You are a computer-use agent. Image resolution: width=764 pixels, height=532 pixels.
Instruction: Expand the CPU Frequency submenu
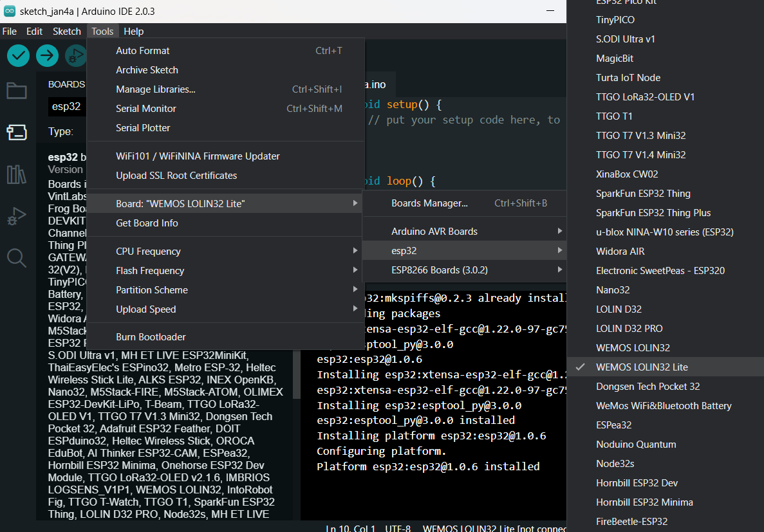[225, 252]
